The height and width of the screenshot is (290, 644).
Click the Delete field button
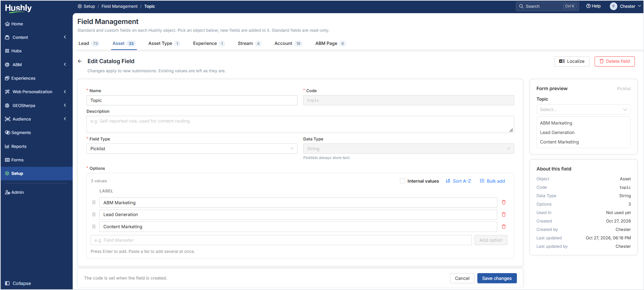[x=615, y=61]
